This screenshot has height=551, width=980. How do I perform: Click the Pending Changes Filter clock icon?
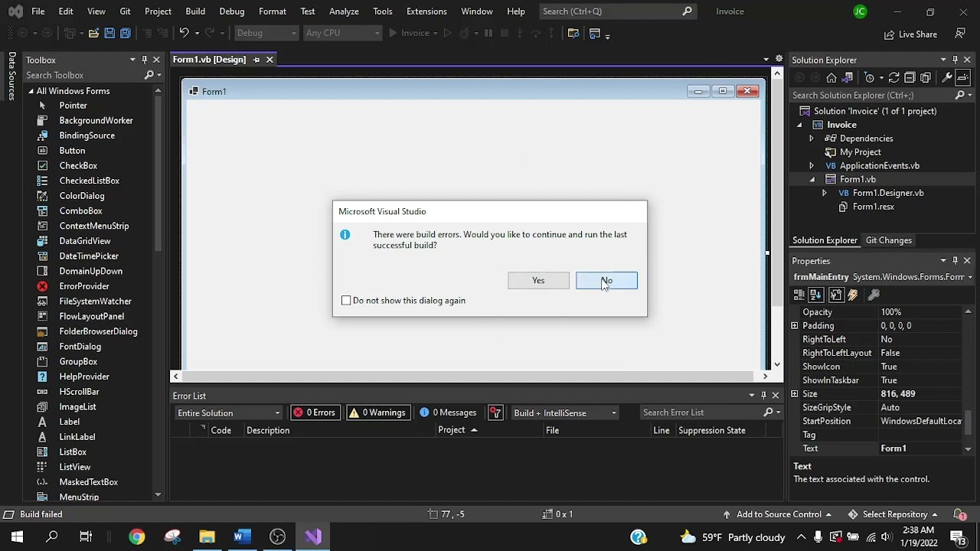[869, 78]
